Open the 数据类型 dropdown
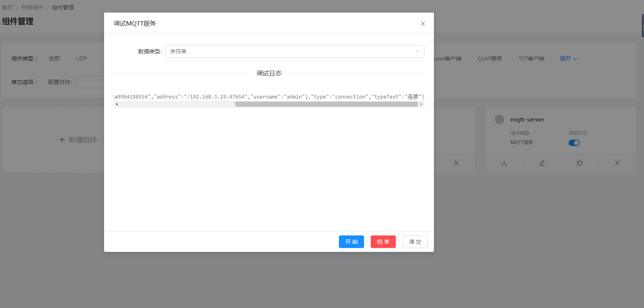 pyautogui.click(x=295, y=51)
